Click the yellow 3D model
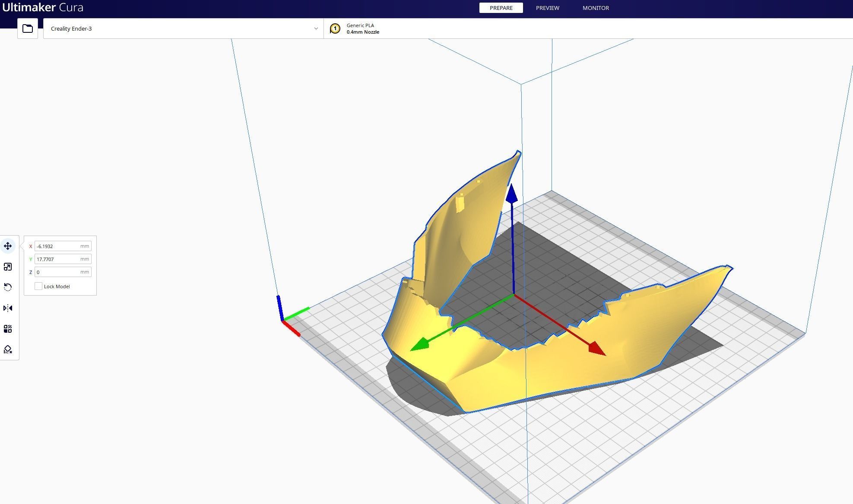The height and width of the screenshot is (504, 853). [561, 371]
